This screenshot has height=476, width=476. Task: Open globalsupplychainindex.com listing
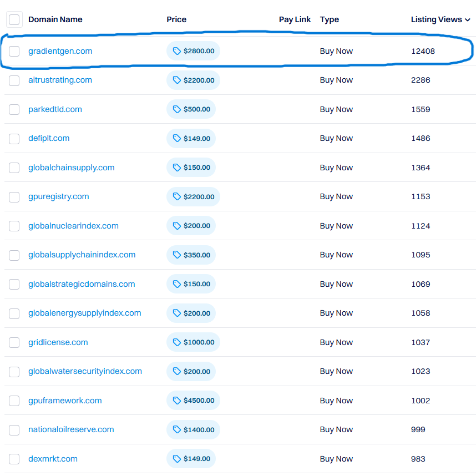pyautogui.click(x=82, y=255)
